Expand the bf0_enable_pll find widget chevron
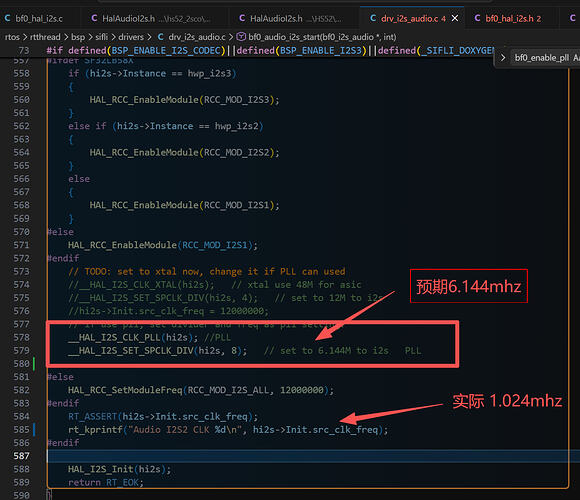 (503, 58)
